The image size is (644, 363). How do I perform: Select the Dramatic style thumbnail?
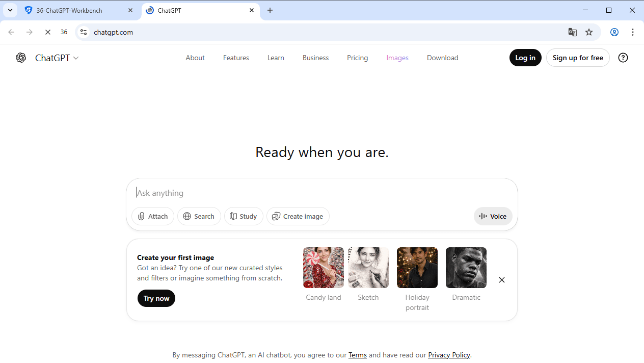pos(466,267)
